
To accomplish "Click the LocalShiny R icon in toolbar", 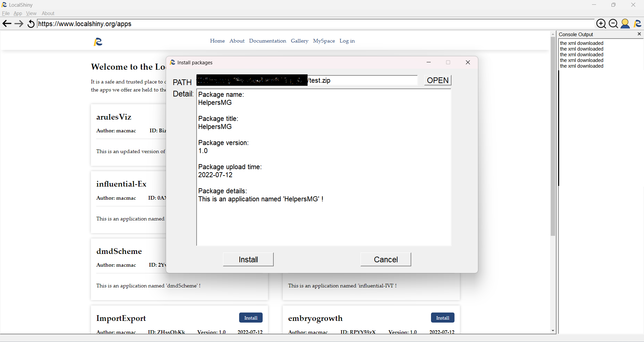I will click(x=637, y=23).
